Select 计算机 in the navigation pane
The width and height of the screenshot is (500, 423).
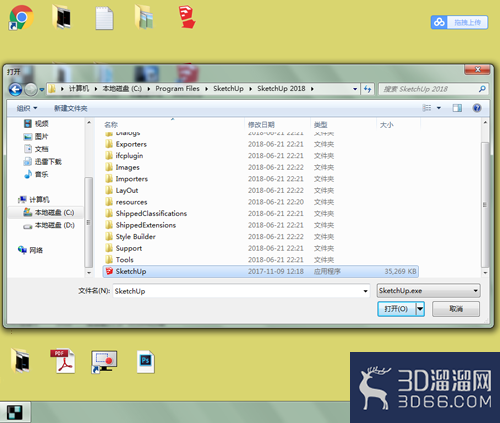pyautogui.click(x=34, y=199)
